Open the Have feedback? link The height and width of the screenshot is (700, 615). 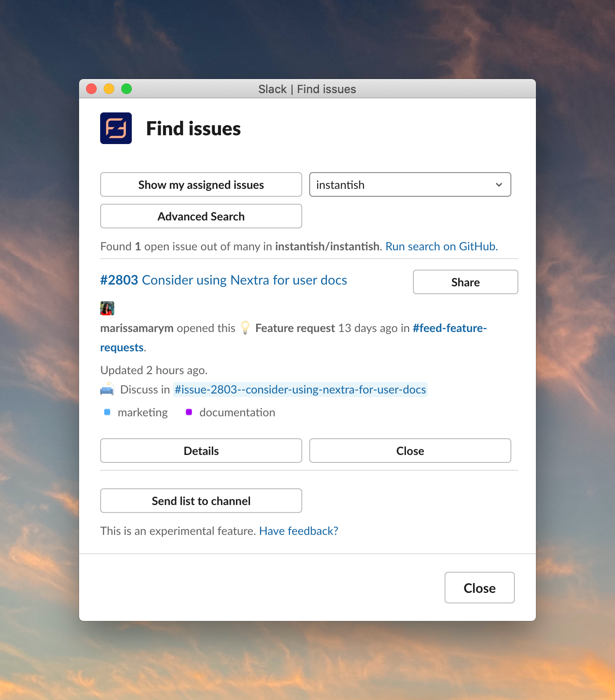[299, 531]
